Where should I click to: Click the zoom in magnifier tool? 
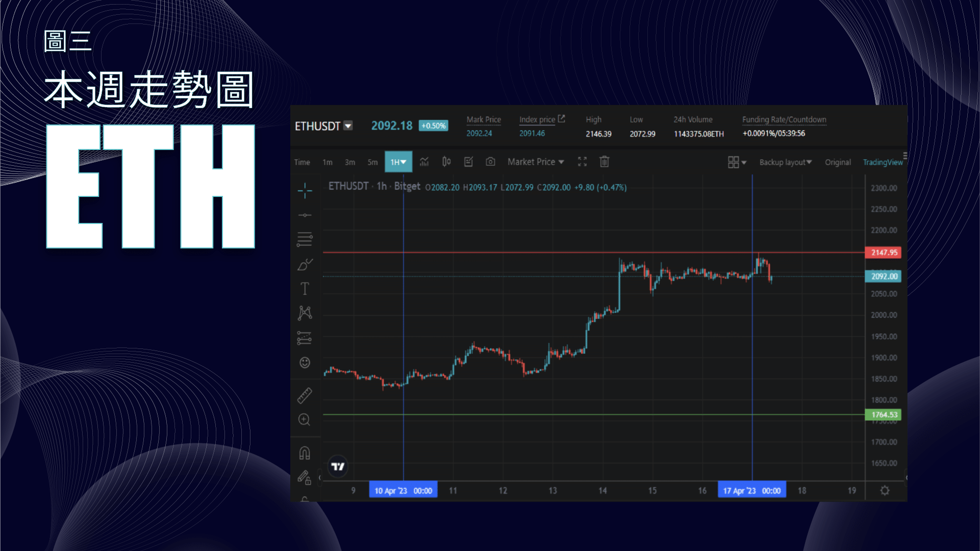point(304,419)
